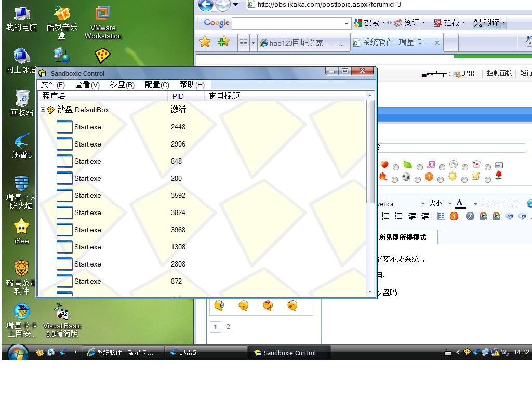Open the 瑞星杀毒软件 desktop icon
Viewport: 532px width, 399px height.
21,277
